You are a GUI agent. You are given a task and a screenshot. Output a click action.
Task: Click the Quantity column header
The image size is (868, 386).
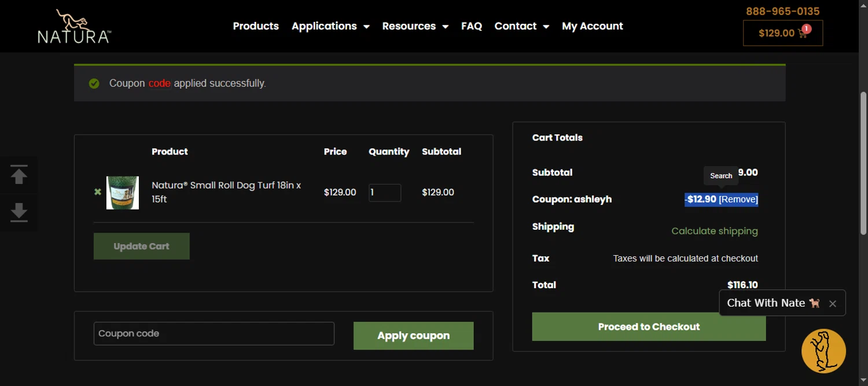coord(389,152)
